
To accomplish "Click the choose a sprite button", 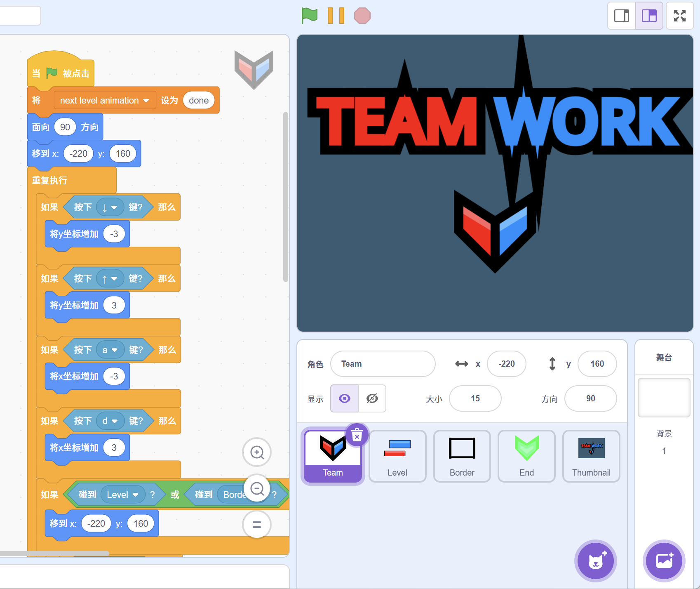I will [595, 561].
